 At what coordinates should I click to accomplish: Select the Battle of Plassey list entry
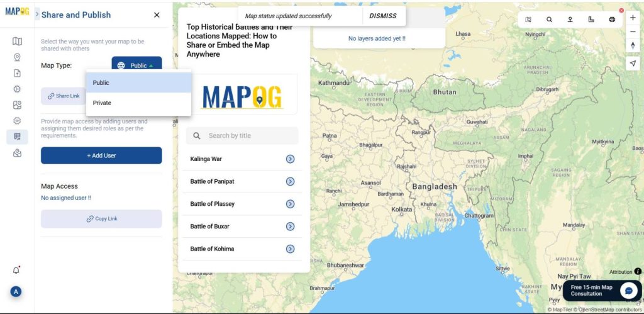point(242,204)
